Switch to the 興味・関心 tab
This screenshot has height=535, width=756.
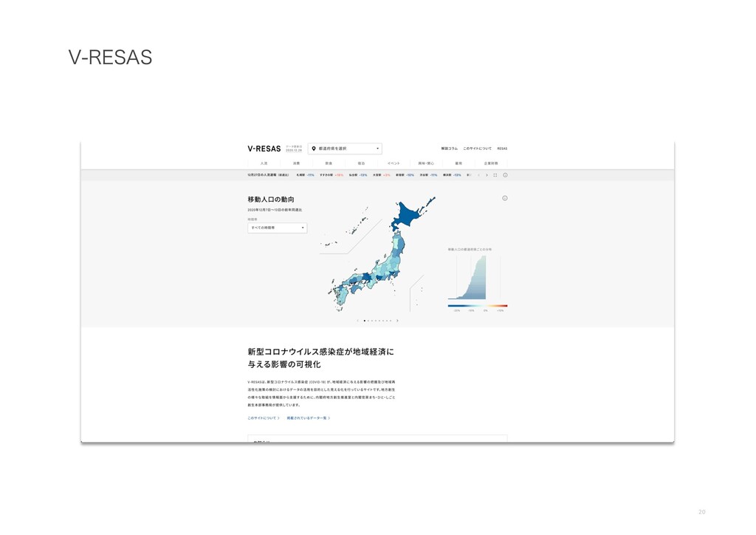pos(426,163)
